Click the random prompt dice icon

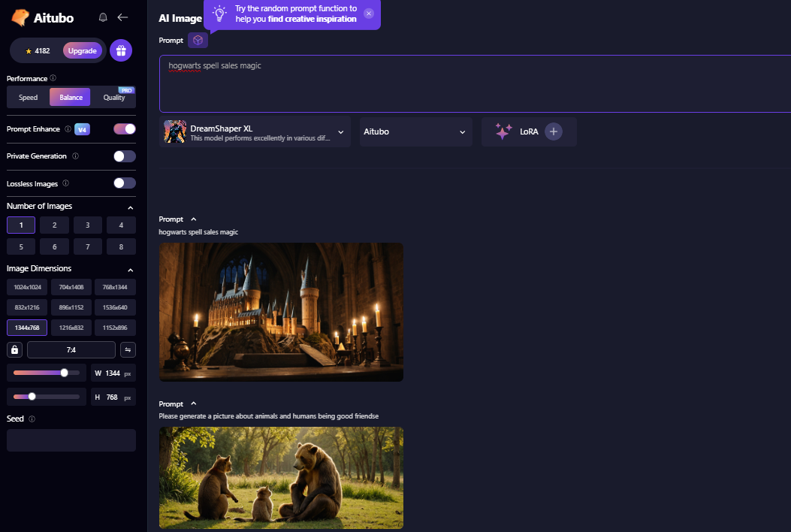click(x=198, y=41)
